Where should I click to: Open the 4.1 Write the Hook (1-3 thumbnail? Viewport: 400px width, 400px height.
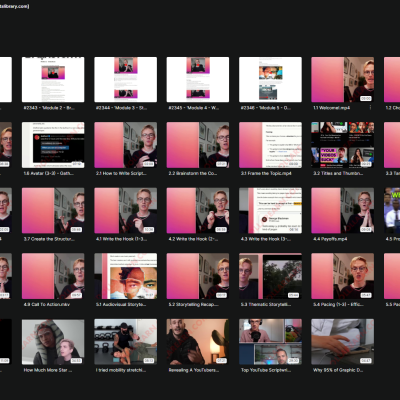point(126,210)
